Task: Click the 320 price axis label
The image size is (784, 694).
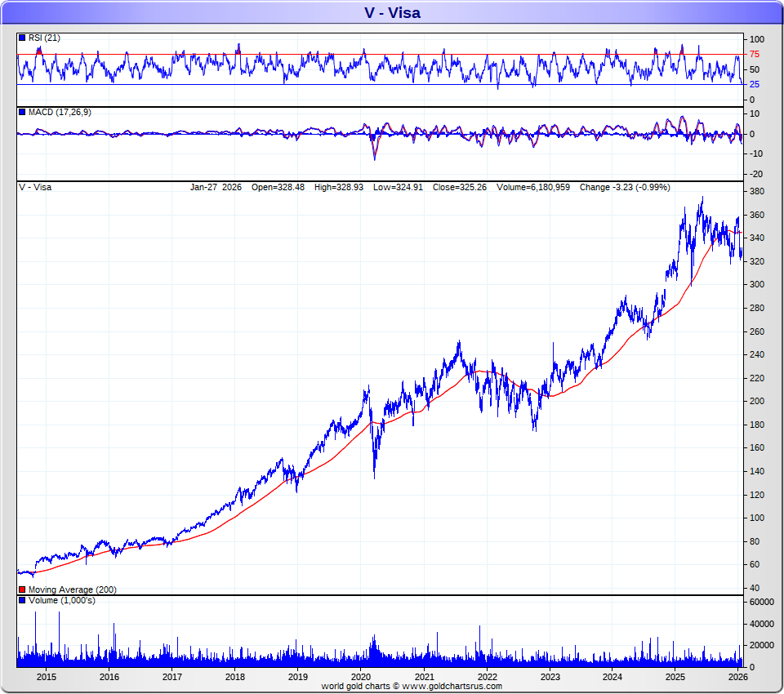Action: tap(757, 261)
